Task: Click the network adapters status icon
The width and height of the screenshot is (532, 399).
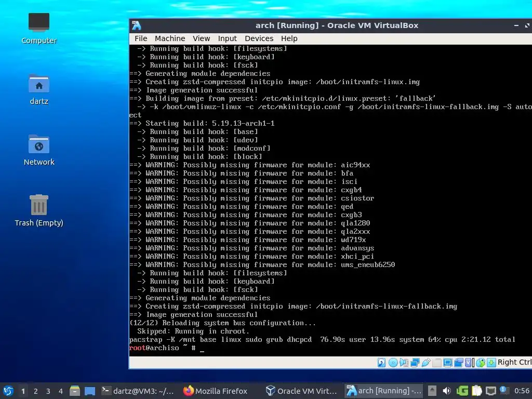Action: (415, 363)
